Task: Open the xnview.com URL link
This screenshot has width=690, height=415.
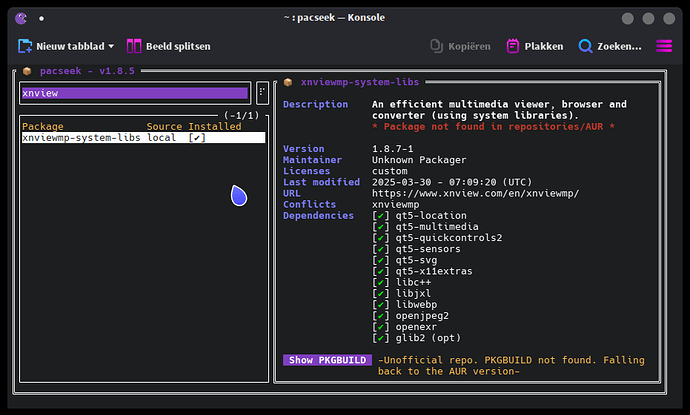Action: pyautogui.click(x=475, y=193)
